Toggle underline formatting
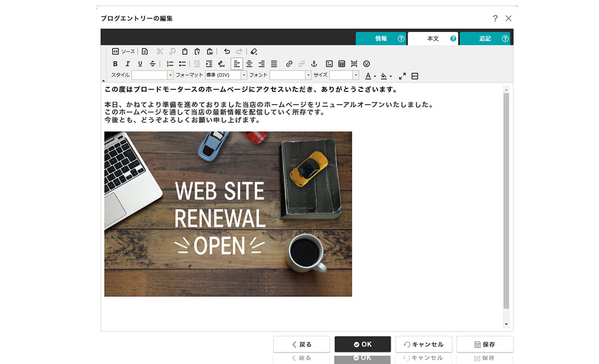 pyautogui.click(x=140, y=64)
